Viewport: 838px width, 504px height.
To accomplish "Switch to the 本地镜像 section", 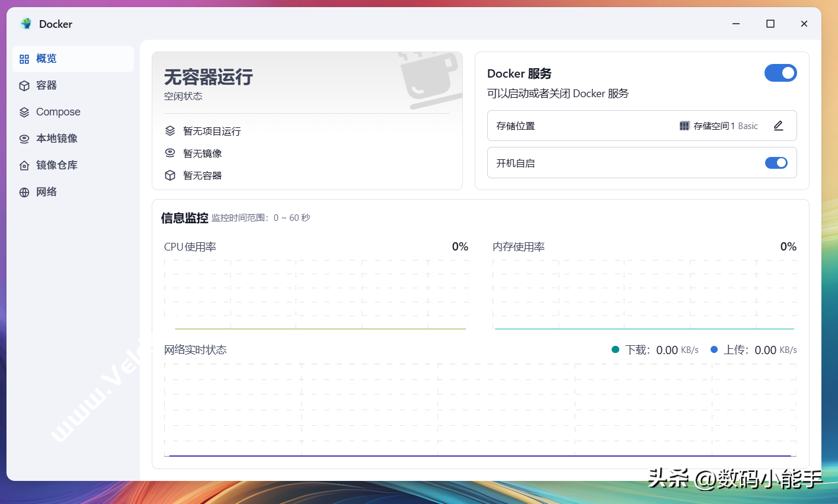I will (x=56, y=139).
